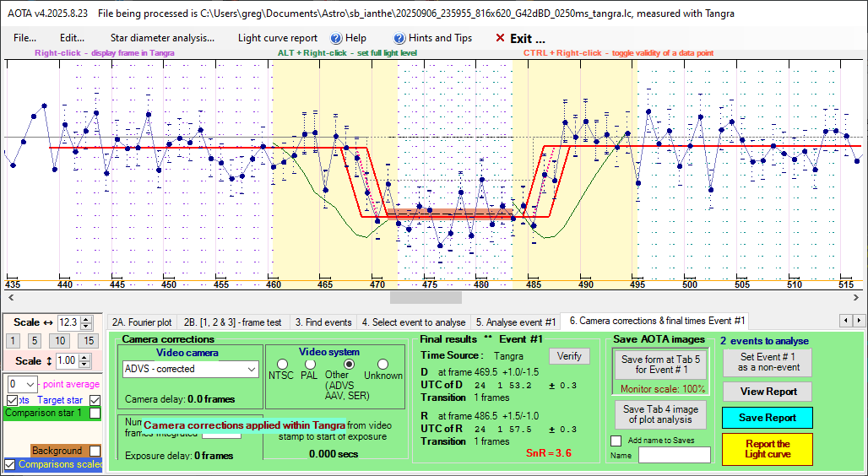This screenshot has width=868, height=476.
Task: Click the Help question mark icon
Action: (335, 38)
